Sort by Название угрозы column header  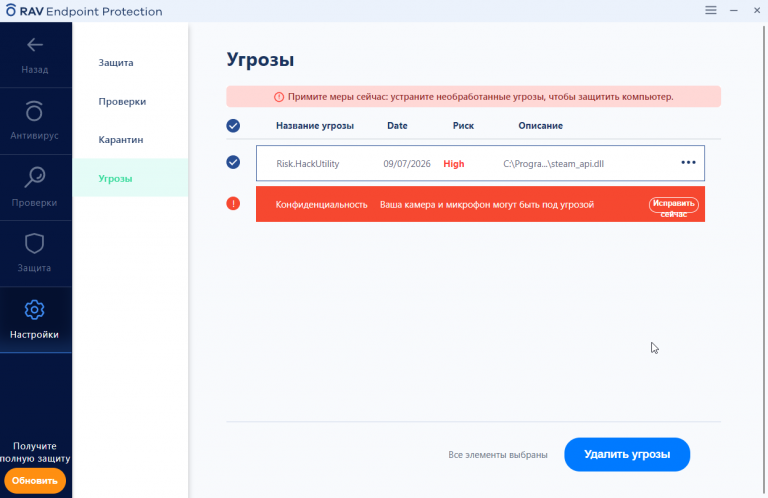(x=315, y=126)
